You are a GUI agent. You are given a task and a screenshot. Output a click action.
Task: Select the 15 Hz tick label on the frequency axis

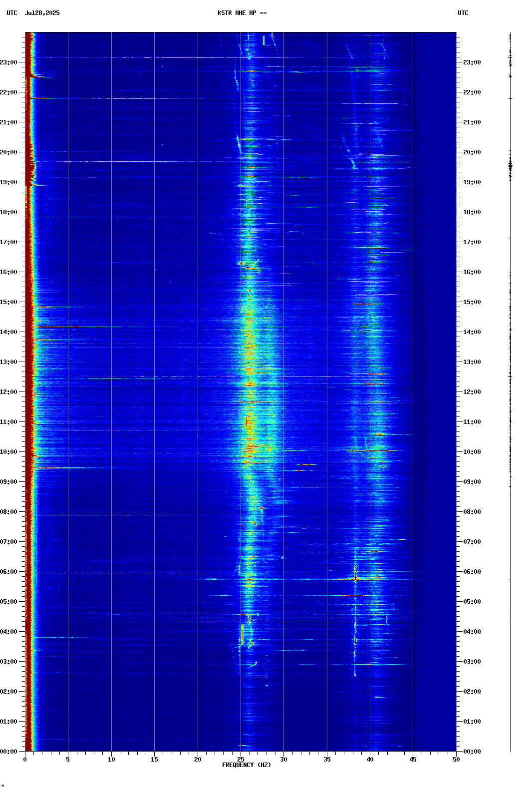[154, 760]
